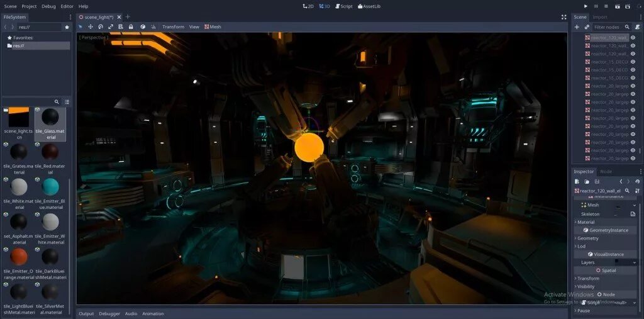Screen dimensions: 644x319
Task: Open the FileSystem dock options menu
Action: [70, 17]
